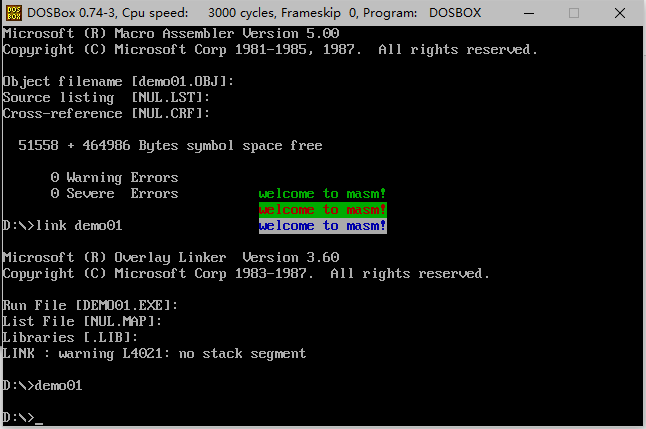Click '51558 + 464986 Bytes symbol space free'

point(170,145)
